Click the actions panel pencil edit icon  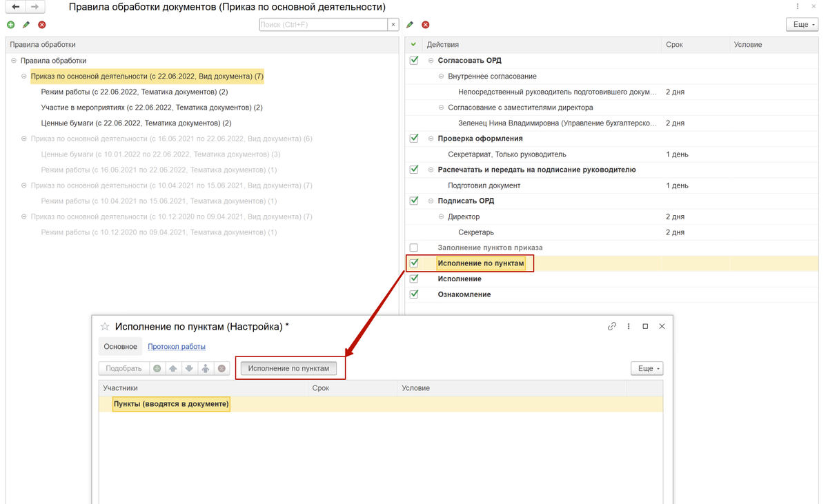[410, 25]
